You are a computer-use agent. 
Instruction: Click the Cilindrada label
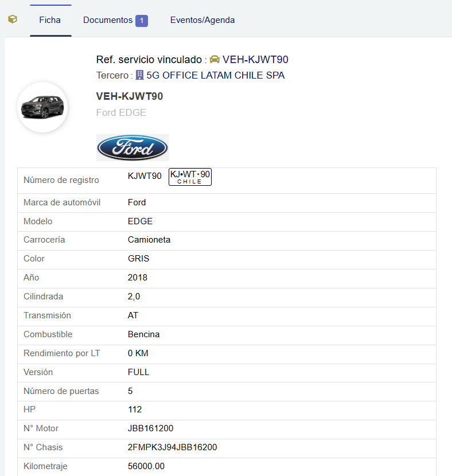coord(44,296)
